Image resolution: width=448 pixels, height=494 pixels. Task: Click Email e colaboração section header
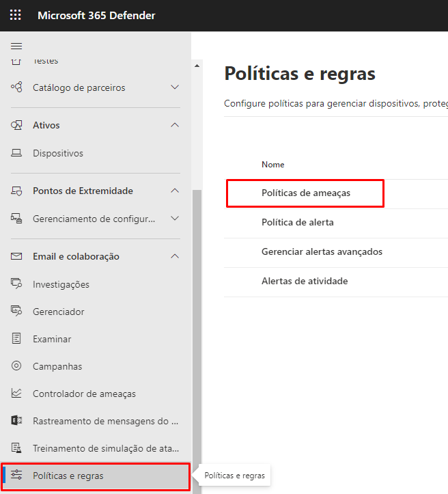tap(96, 256)
